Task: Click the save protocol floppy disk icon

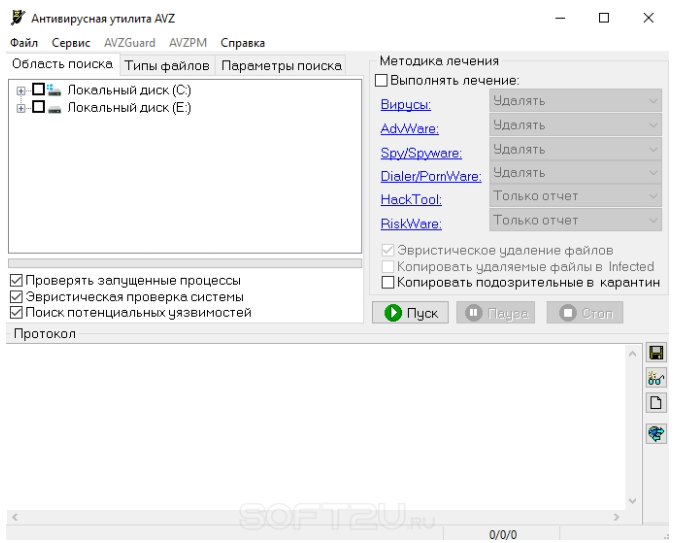Action: click(656, 353)
